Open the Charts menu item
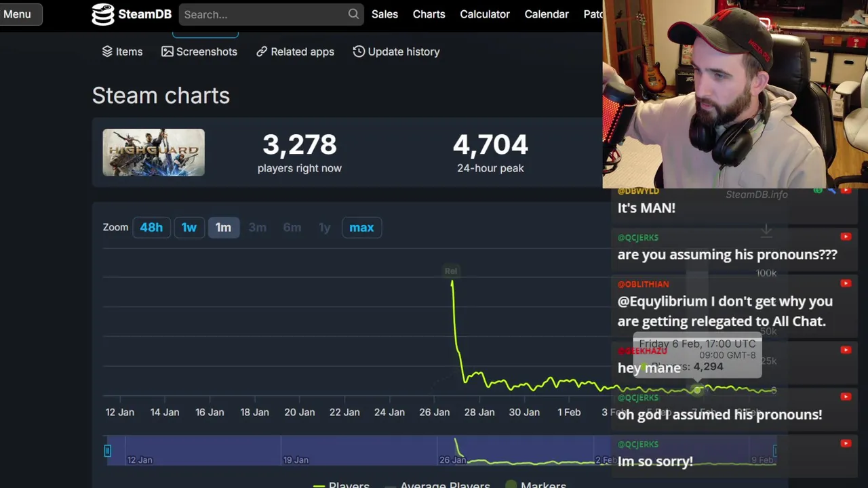The image size is (868, 488). tap(429, 14)
